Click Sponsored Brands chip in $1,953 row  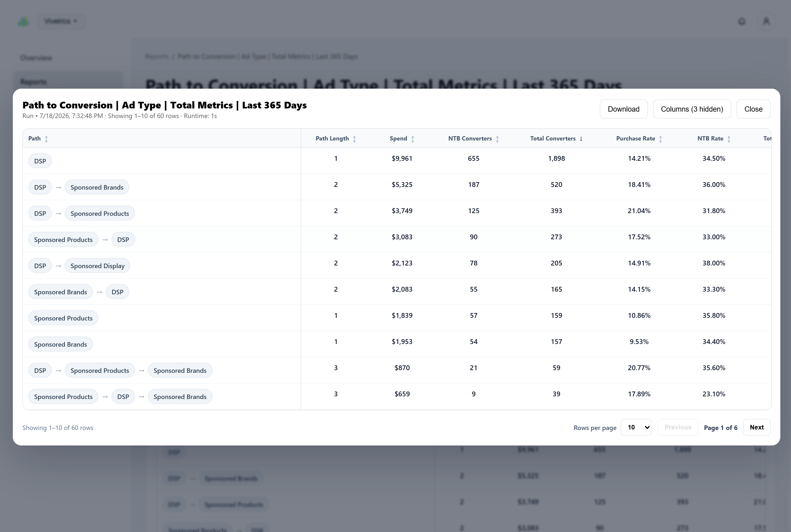tap(60, 344)
